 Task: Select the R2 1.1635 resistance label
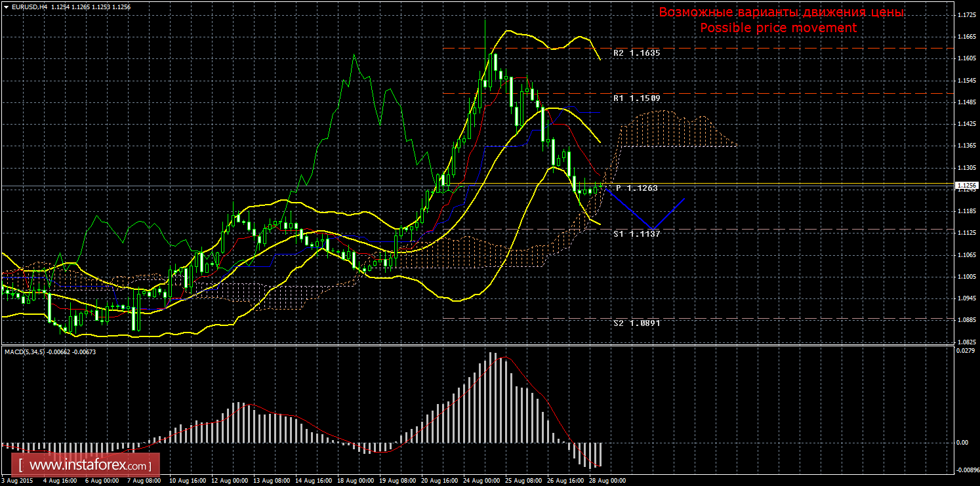click(x=636, y=52)
